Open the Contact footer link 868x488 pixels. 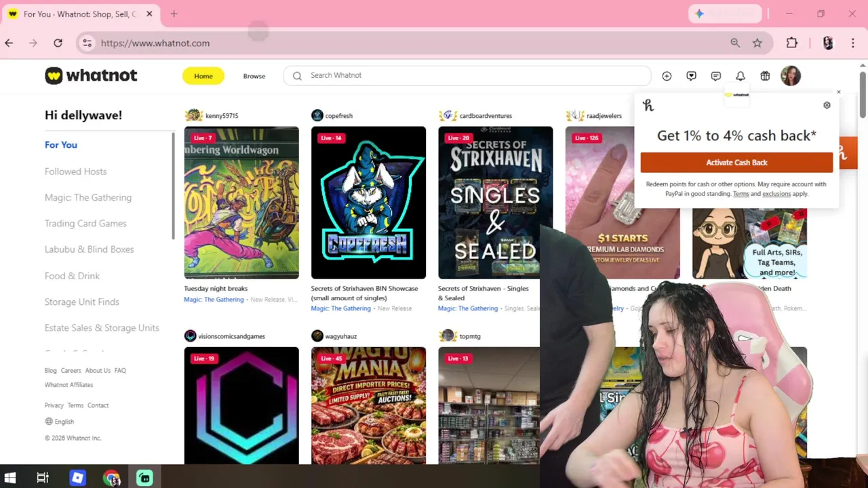coord(98,405)
